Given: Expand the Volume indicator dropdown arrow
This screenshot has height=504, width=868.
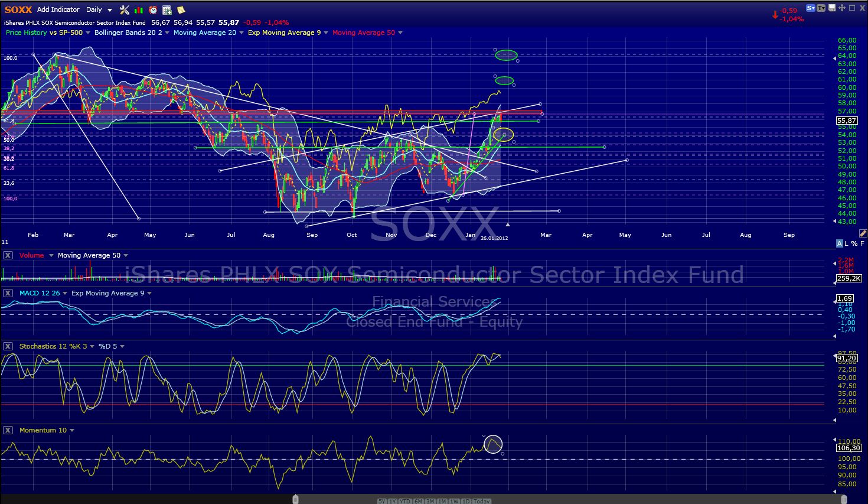Looking at the screenshot, I should pos(51,256).
